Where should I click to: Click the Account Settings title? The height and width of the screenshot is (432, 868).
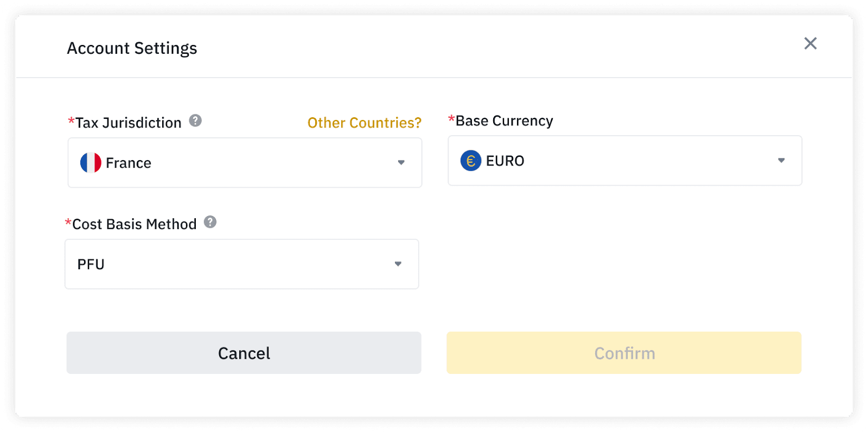132,48
